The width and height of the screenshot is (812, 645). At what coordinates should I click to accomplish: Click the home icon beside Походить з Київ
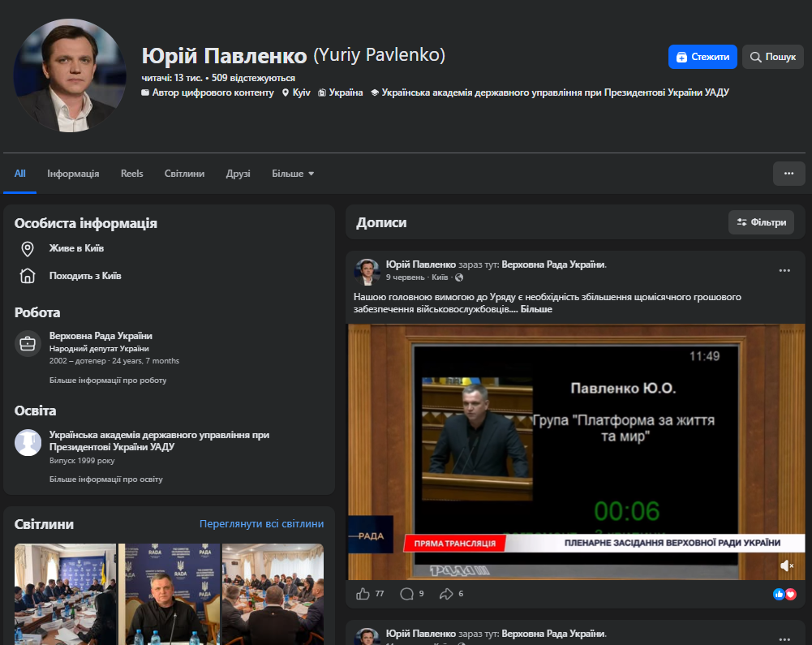[28, 276]
